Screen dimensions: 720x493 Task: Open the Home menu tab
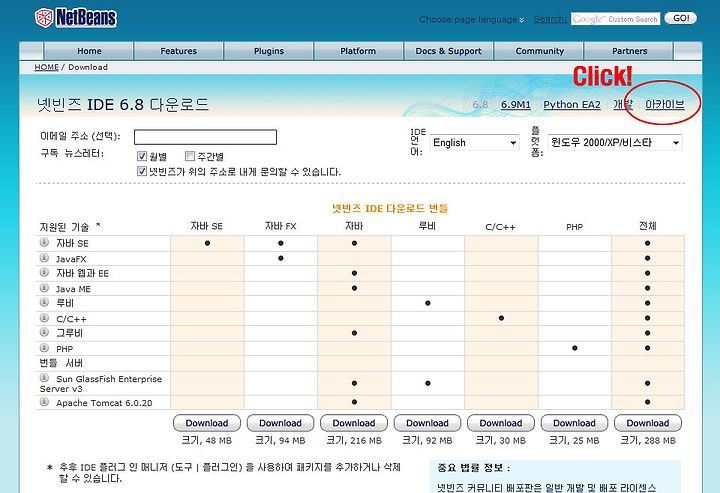(89, 51)
